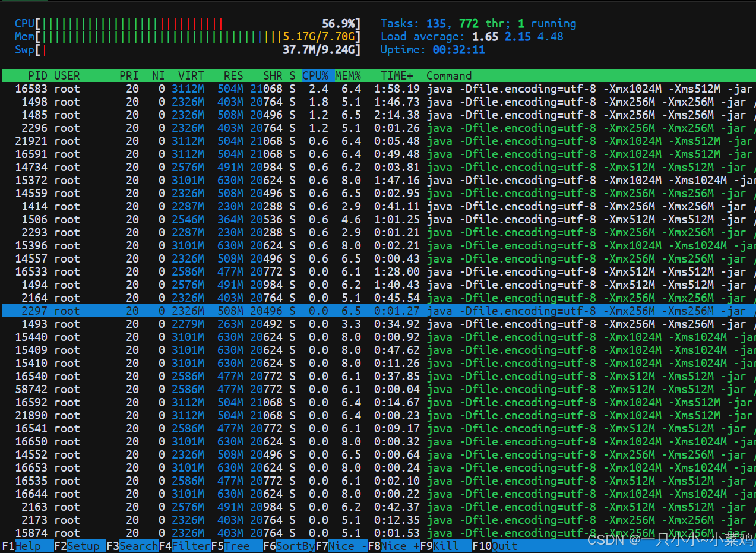Select process row with PID 1493
Image resolution: width=756 pixels, height=553 pixels.
(x=378, y=324)
